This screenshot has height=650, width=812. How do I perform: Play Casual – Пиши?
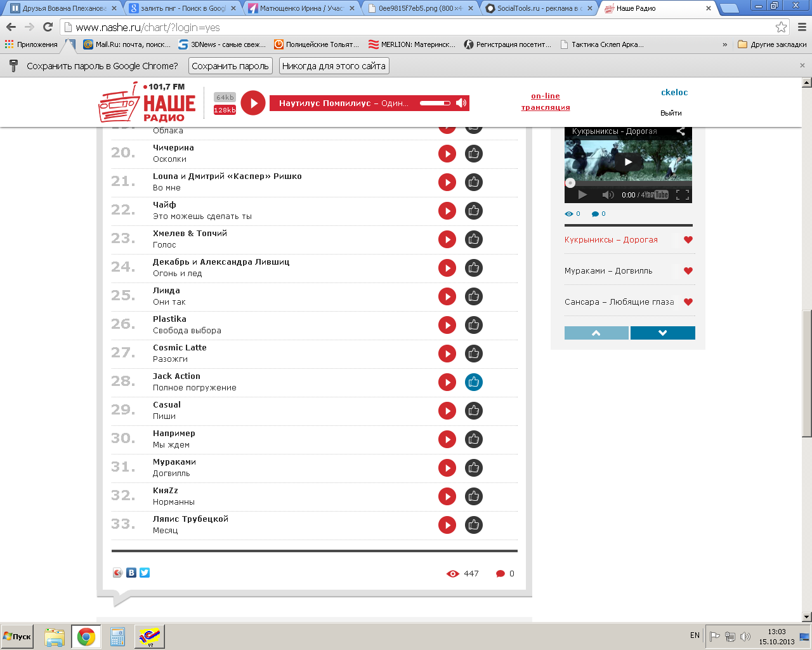pos(447,411)
